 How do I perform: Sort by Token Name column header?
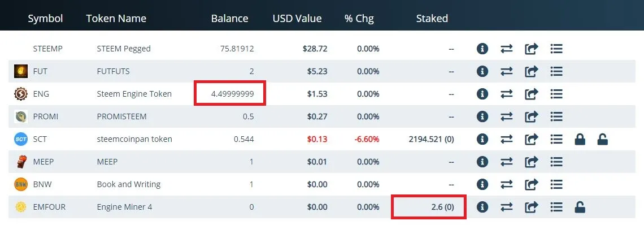pos(116,19)
